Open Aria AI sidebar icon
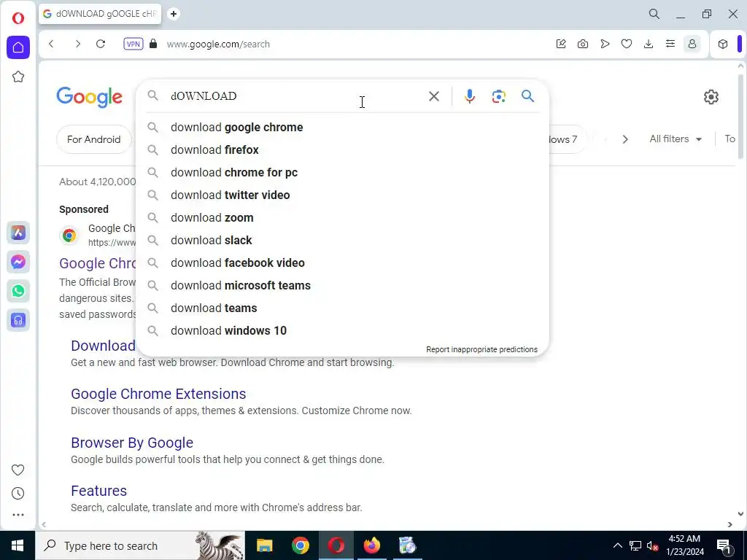This screenshot has width=747, height=560. [x=18, y=233]
